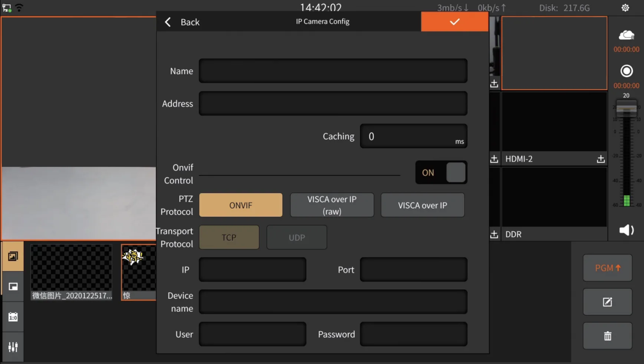Viewport: 644px width, 364px height.
Task: Confirm config with orange checkmark button
Action: pos(454,22)
